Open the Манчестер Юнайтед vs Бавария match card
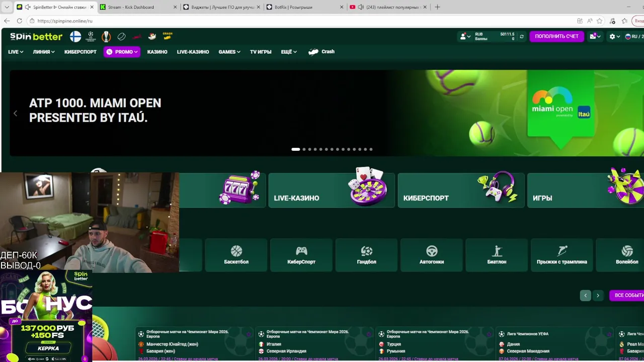The height and width of the screenshot is (362, 644). pyautogui.click(x=194, y=344)
